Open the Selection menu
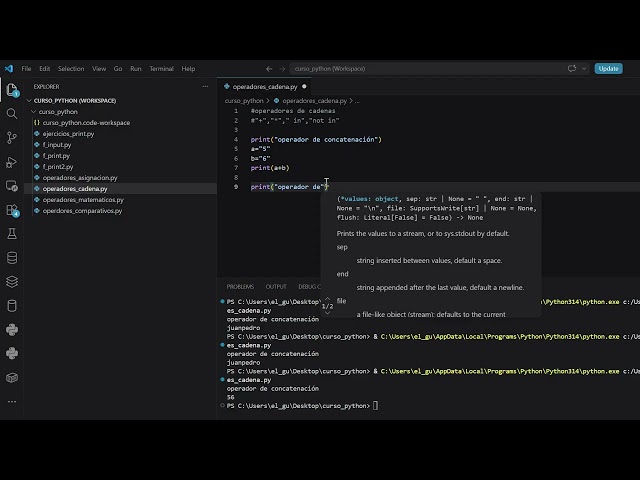 tap(71, 69)
